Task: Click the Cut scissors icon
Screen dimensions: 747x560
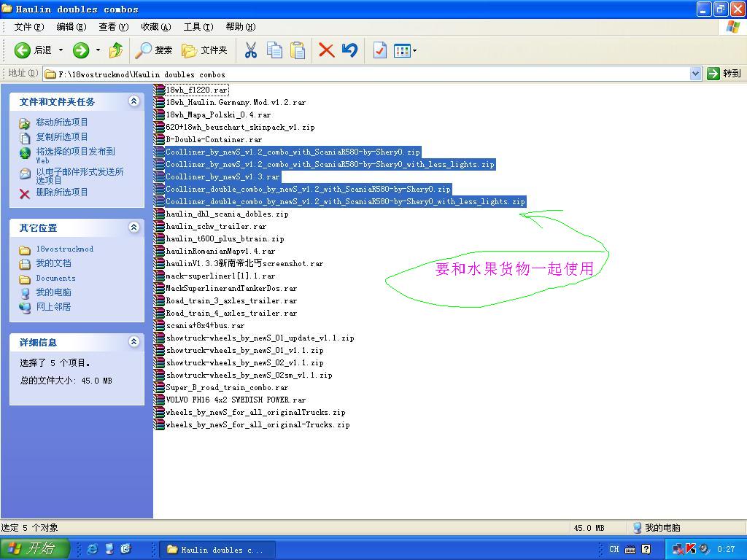Action: 250,50
